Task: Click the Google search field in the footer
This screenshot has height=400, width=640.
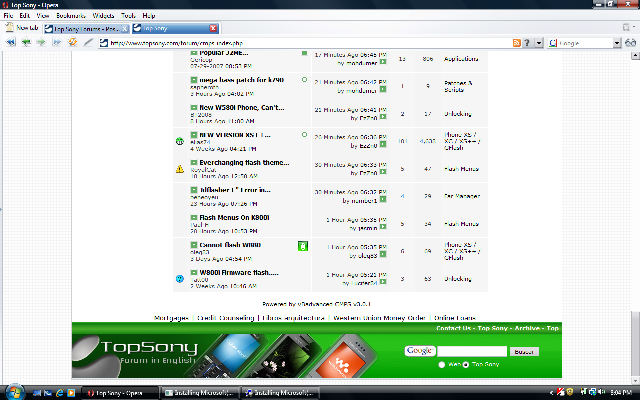Action: click(472, 351)
